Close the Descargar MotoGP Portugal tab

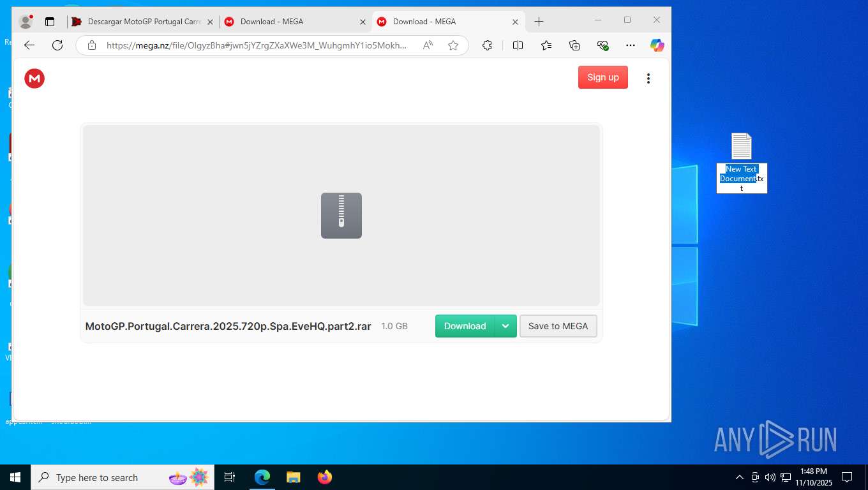(x=211, y=22)
